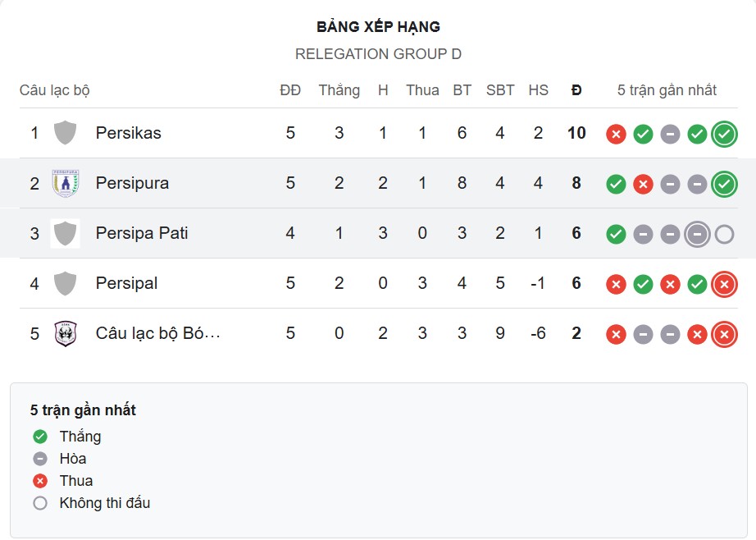The width and height of the screenshot is (756, 540).
Task: Select the fifth team's club crest icon
Action: pyautogui.click(x=65, y=334)
